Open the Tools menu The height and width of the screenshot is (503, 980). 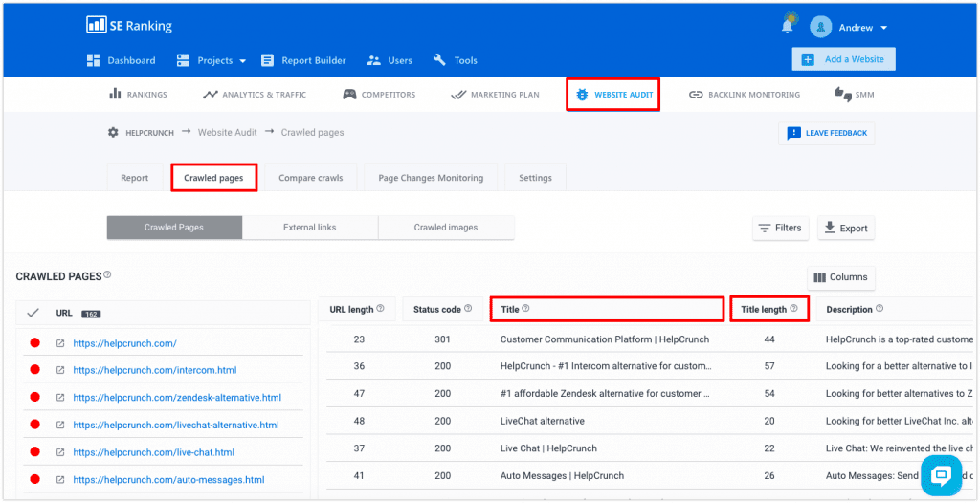455,60
